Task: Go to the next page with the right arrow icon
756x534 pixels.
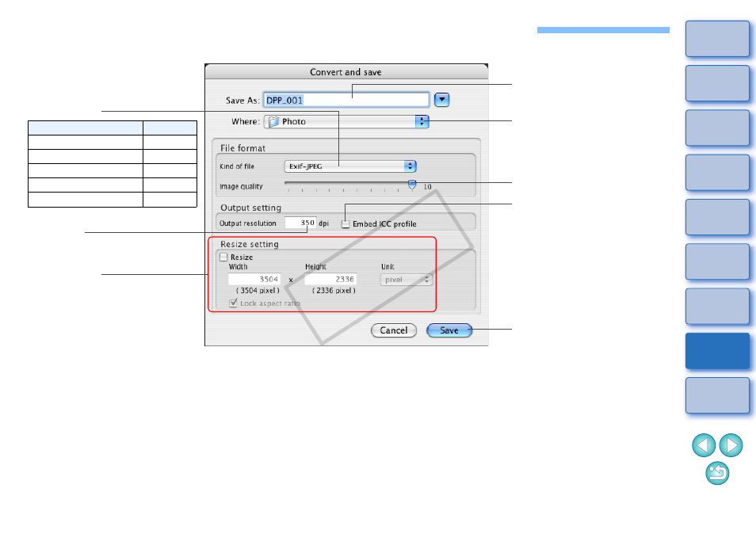Action: pyautogui.click(x=731, y=445)
